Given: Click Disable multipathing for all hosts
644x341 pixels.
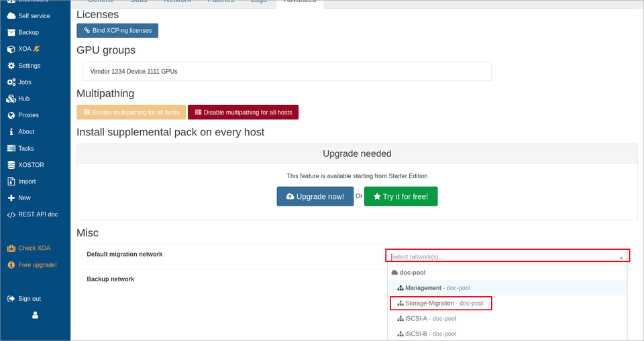Looking at the screenshot, I should point(243,113).
